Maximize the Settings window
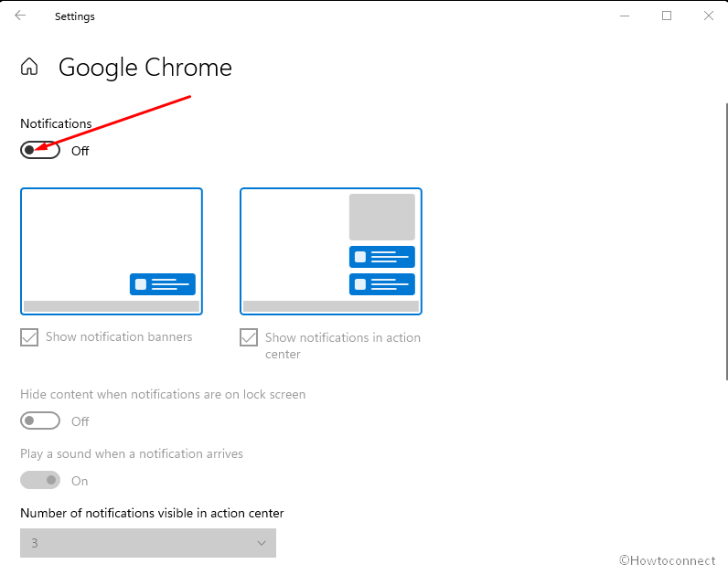This screenshot has height=575, width=728. tap(667, 16)
